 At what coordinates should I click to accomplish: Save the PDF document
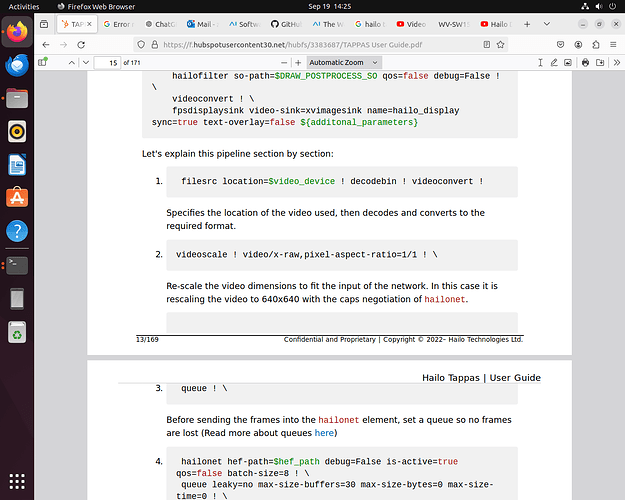click(600, 63)
